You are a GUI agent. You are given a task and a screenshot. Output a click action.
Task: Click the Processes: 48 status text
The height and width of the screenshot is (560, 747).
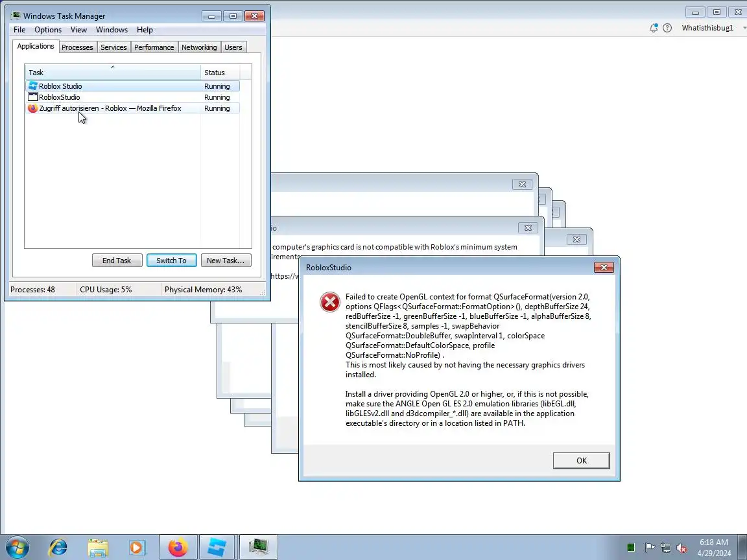32,290
